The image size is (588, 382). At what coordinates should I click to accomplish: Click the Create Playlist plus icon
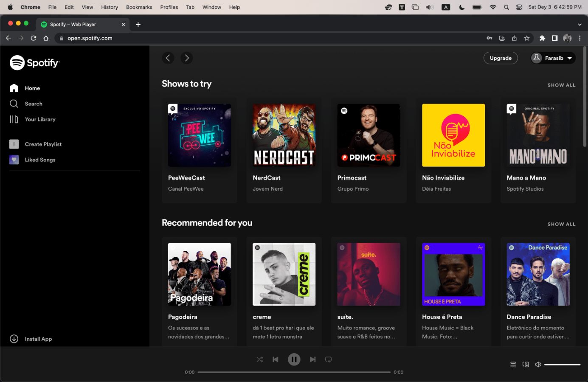pos(14,144)
